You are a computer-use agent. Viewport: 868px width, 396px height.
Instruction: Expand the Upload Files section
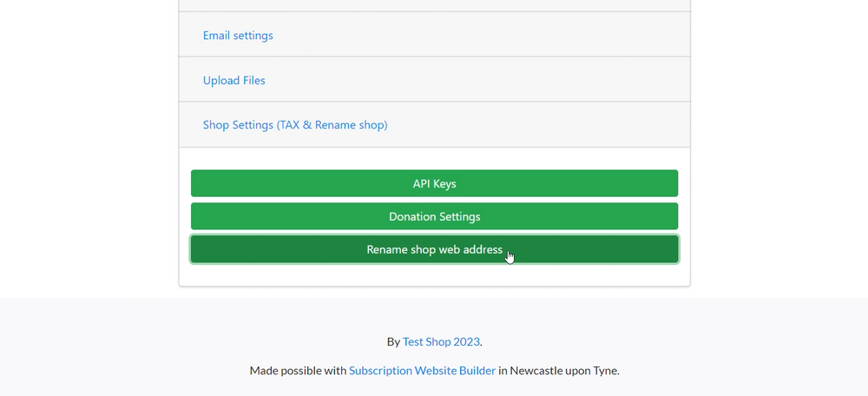[233, 80]
